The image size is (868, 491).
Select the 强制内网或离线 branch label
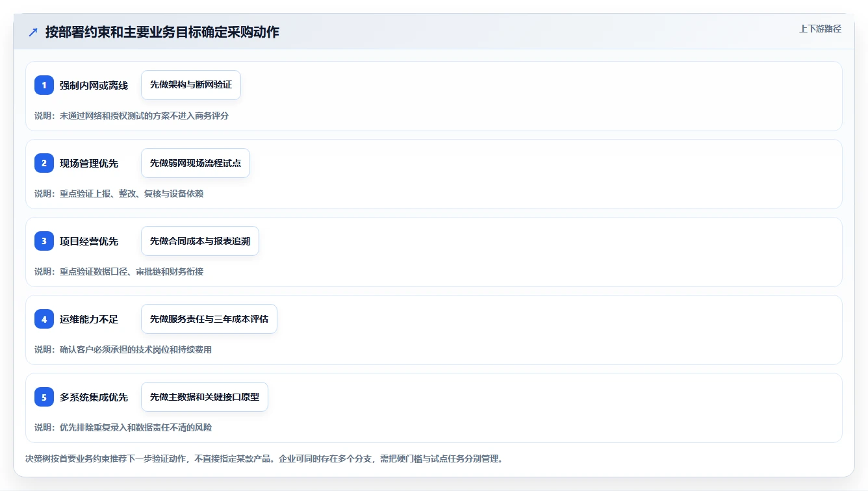(x=94, y=85)
